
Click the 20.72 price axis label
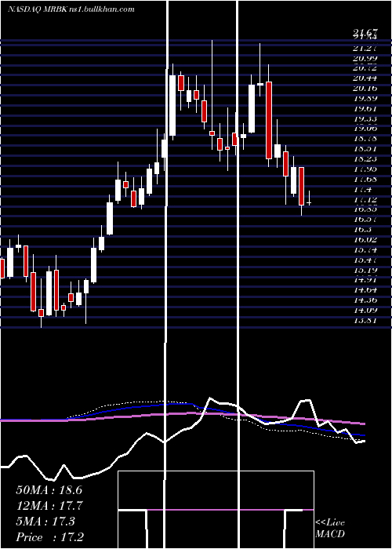[365, 68]
